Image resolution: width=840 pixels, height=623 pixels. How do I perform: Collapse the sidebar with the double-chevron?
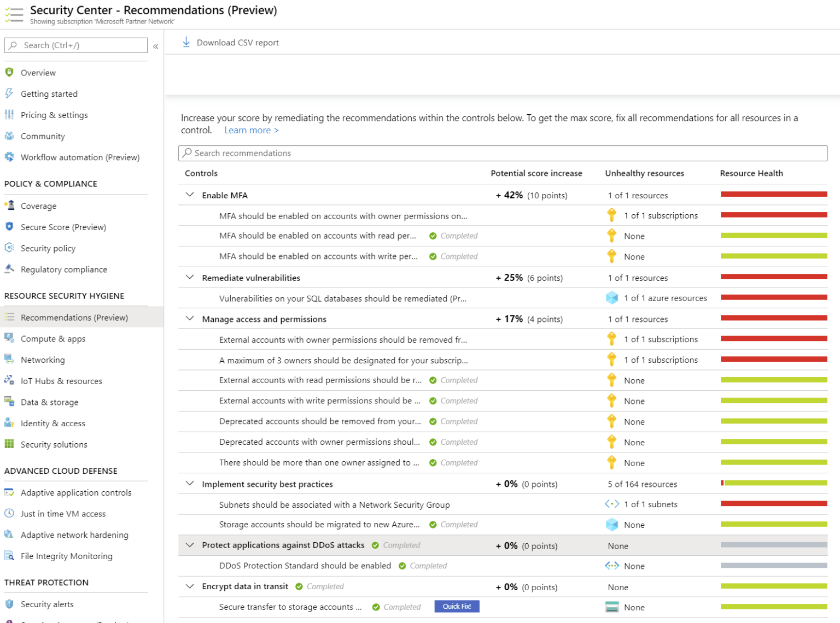tap(156, 46)
